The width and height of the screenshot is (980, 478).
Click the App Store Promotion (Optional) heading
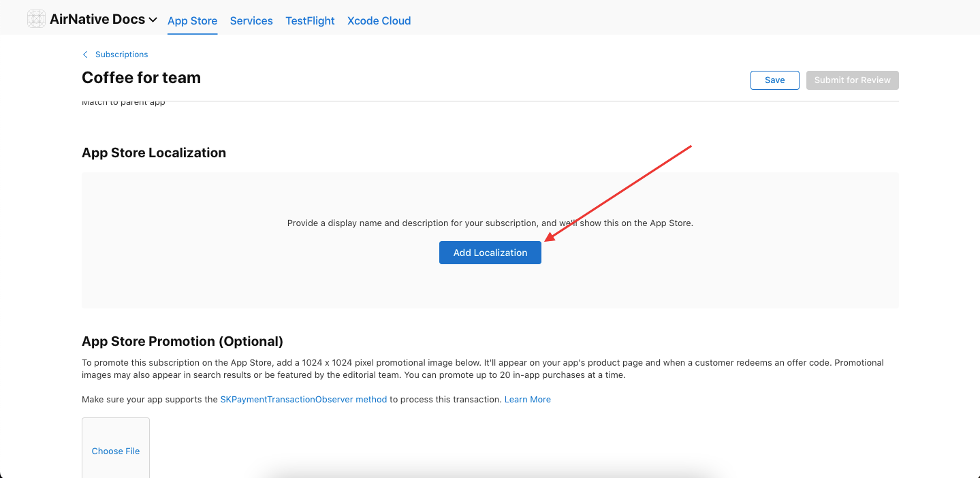coord(183,341)
